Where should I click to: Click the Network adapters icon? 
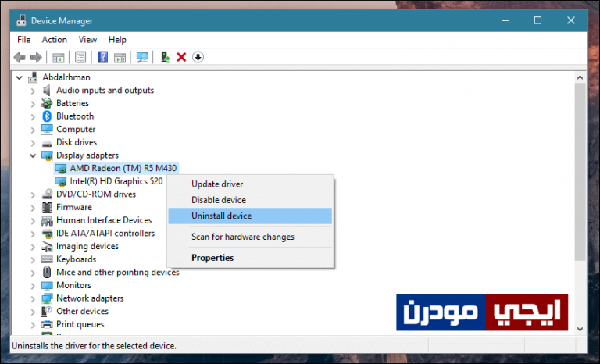click(x=47, y=298)
